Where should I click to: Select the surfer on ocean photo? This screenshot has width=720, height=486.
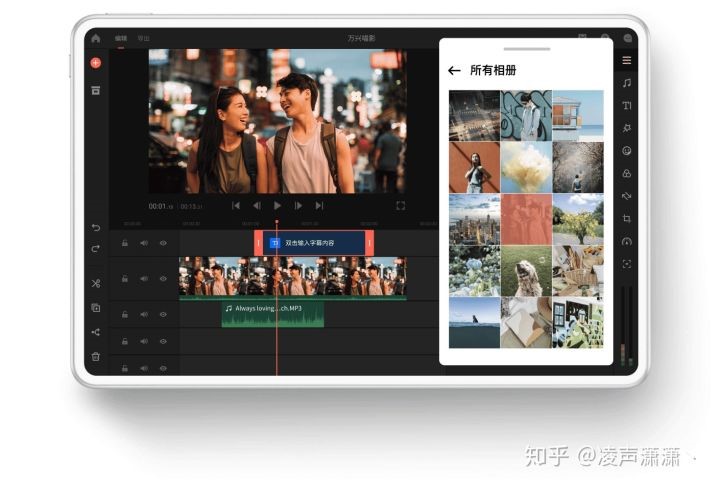point(474,322)
